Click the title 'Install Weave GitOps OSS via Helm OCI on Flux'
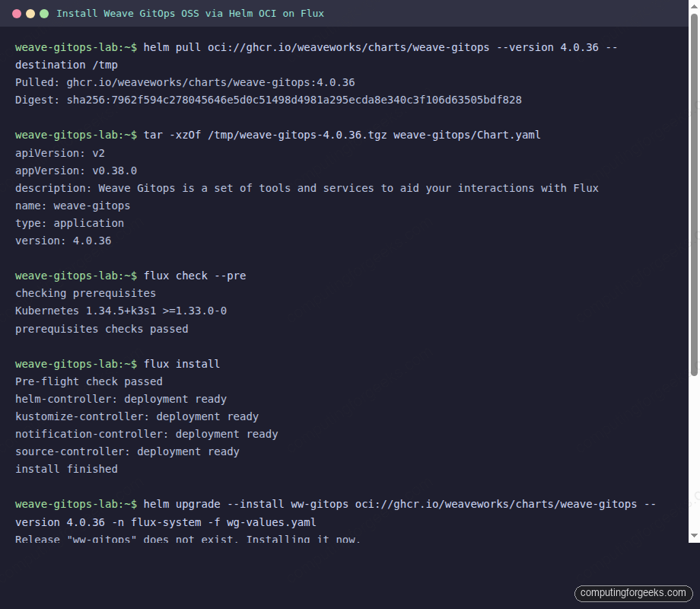Image resolution: width=700 pixels, height=609 pixels. pos(190,14)
